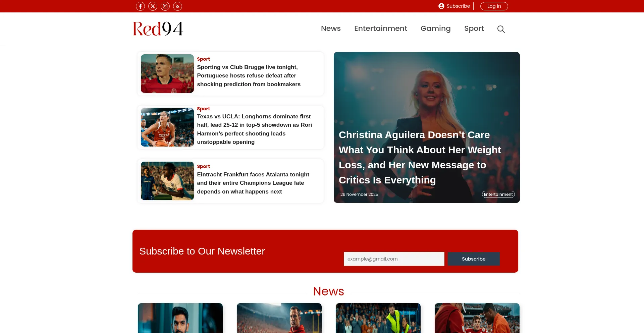Screen dimensions: 644x333
Task: Click the Log in button
Action: coord(494,6)
